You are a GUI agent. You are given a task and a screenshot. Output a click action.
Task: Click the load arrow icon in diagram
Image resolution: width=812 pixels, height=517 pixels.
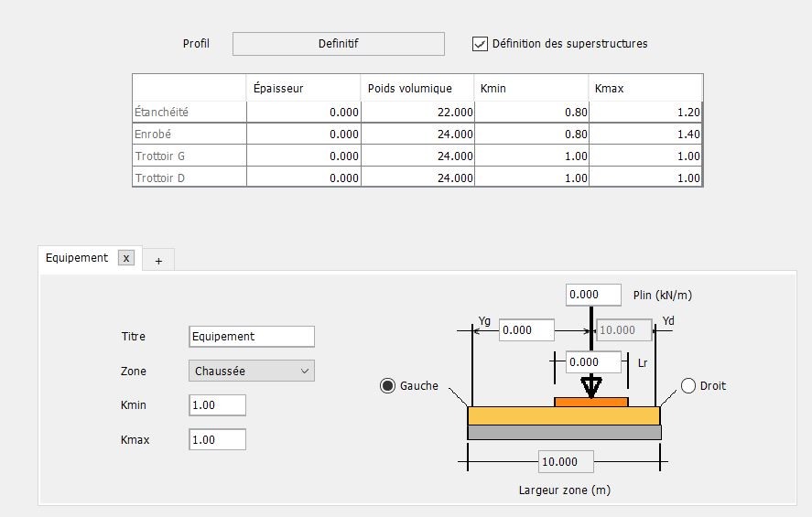coord(591,387)
